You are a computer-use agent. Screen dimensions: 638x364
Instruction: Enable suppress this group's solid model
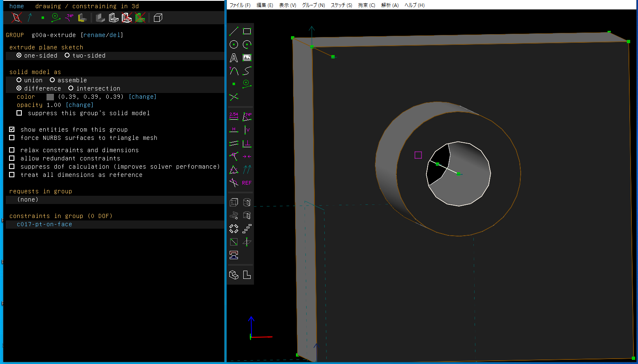19,113
